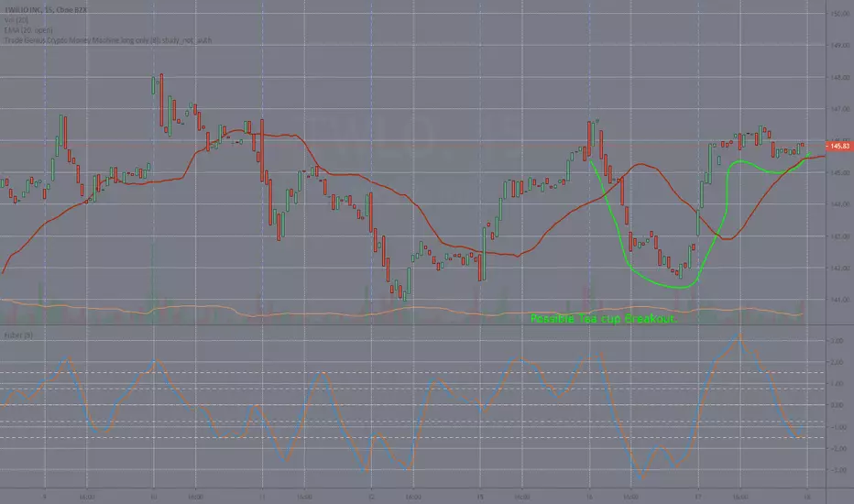This screenshot has width=854, height=504.
Task: Click the 150.00 price axis label
Action: pos(840,14)
